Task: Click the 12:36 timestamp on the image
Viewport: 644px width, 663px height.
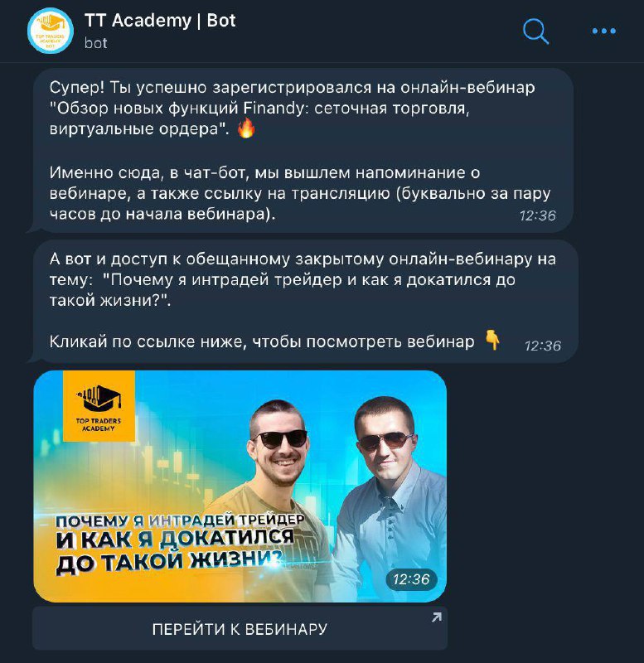Action: pos(411,579)
